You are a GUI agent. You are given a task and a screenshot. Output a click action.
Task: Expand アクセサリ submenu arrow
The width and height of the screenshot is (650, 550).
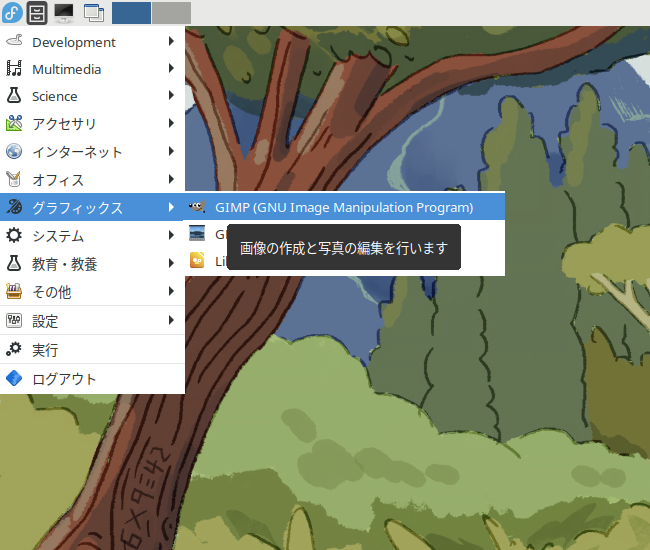point(171,123)
